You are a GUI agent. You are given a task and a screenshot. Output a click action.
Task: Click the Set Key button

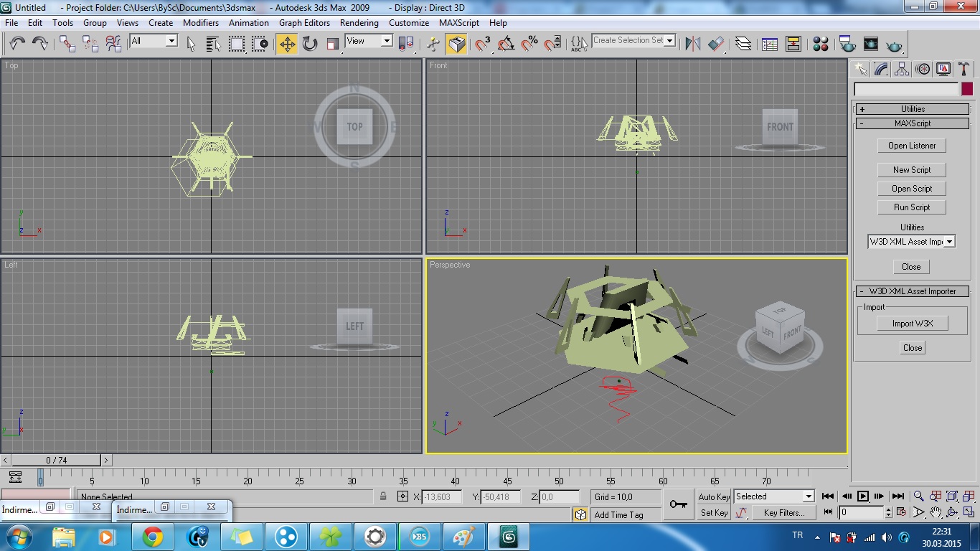click(x=714, y=513)
